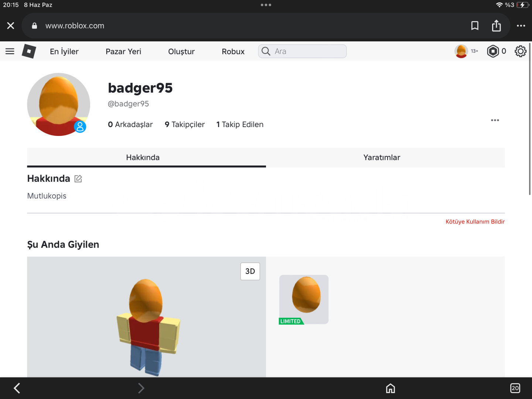View 1 Takip Edilen list
Image resolution: width=532 pixels, height=399 pixels.
click(240, 125)
